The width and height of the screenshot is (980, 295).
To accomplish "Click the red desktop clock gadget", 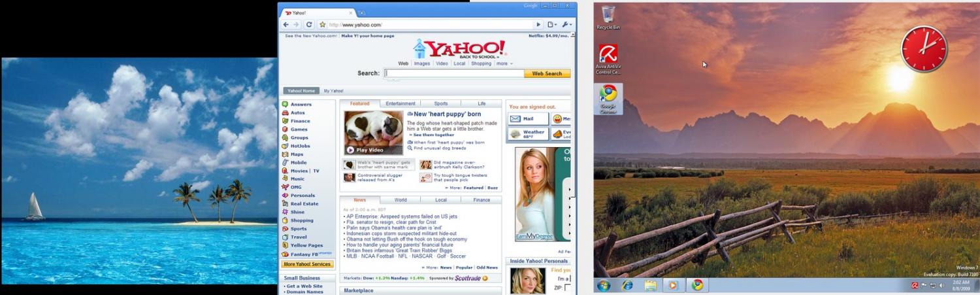I will pyautogui.click(x=924, y=49).
